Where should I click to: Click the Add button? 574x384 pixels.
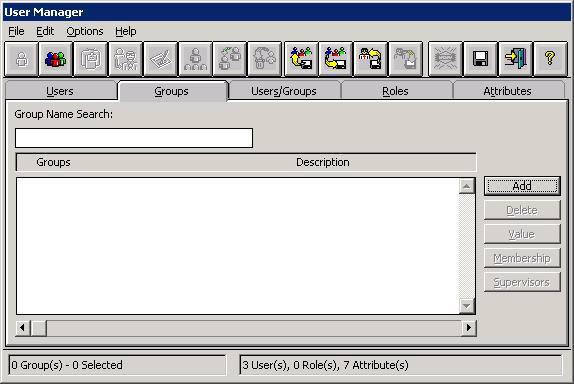tap(522, 186)
